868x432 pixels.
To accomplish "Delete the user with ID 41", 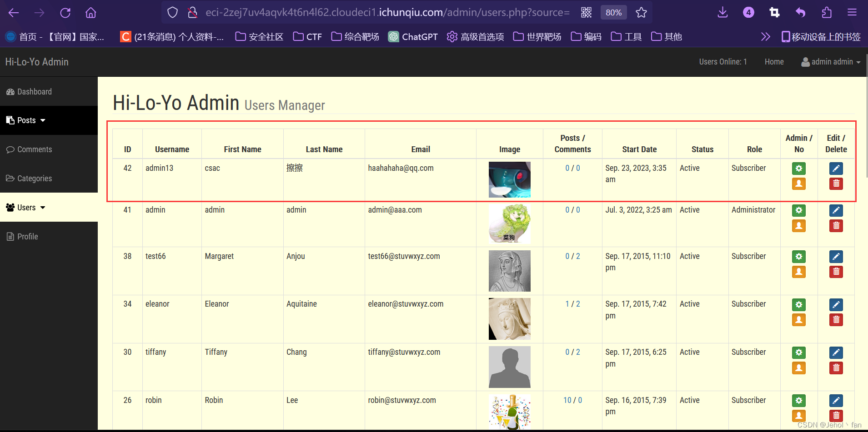I will click(836, 226).
